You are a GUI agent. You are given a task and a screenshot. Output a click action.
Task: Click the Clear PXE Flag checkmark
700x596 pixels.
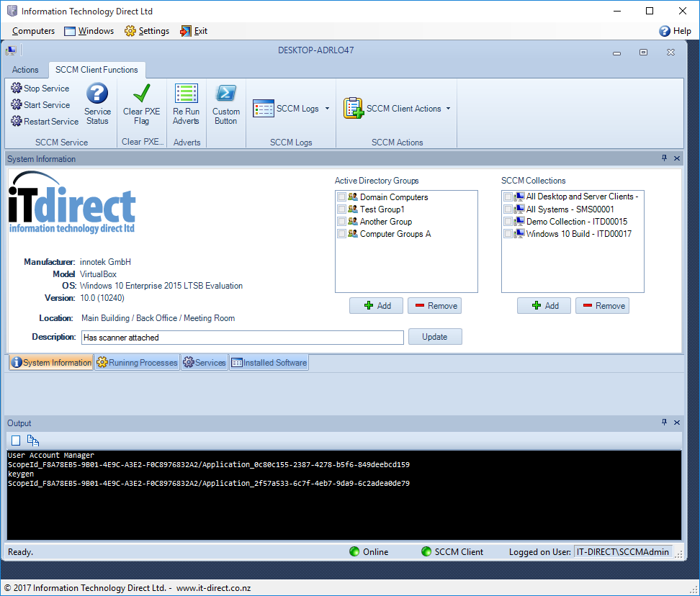142,94
